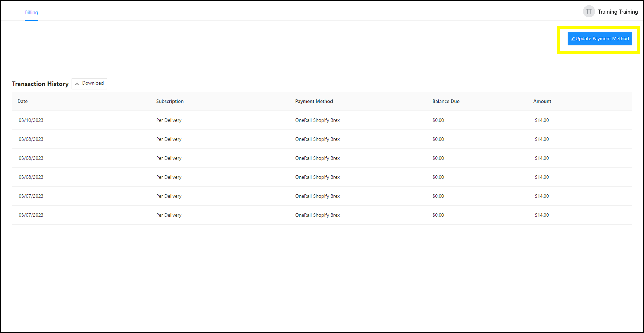Click the $14.00 amount in the top row

541,120
